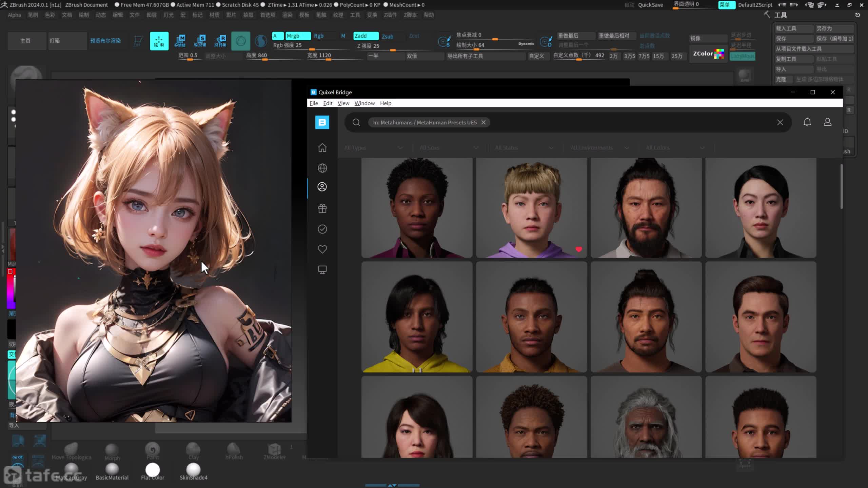
Task: Open the Help menu in Quixel Bridge
Action: click(386, 103)
